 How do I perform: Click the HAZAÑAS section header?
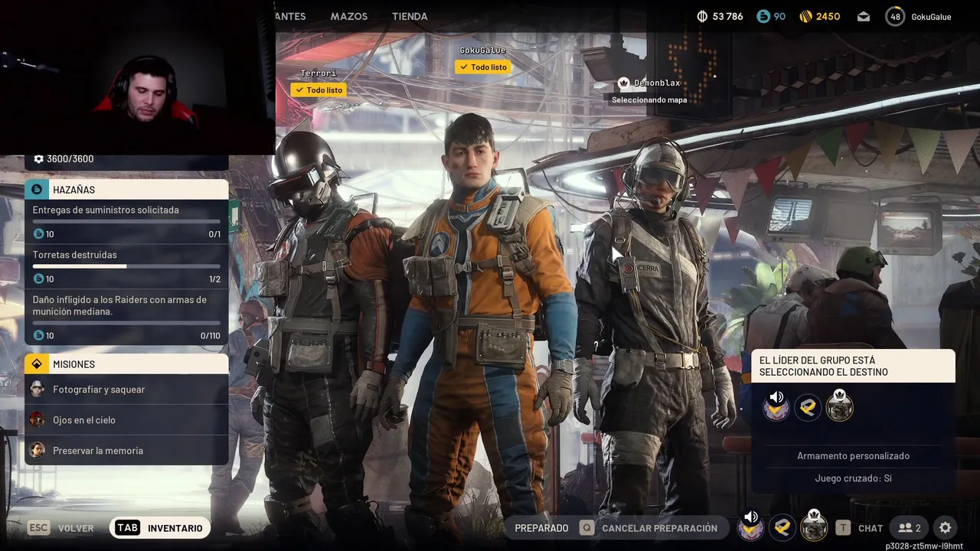[126, 190]
